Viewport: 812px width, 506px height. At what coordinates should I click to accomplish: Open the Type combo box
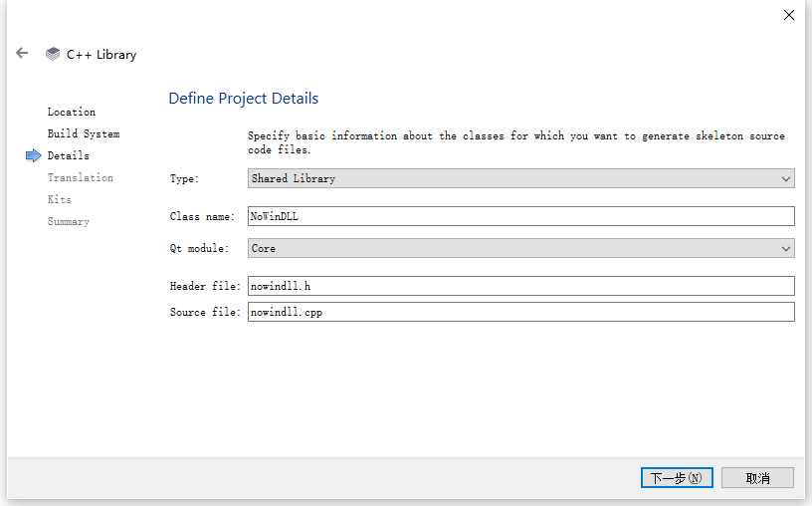(x=521, y=178)
